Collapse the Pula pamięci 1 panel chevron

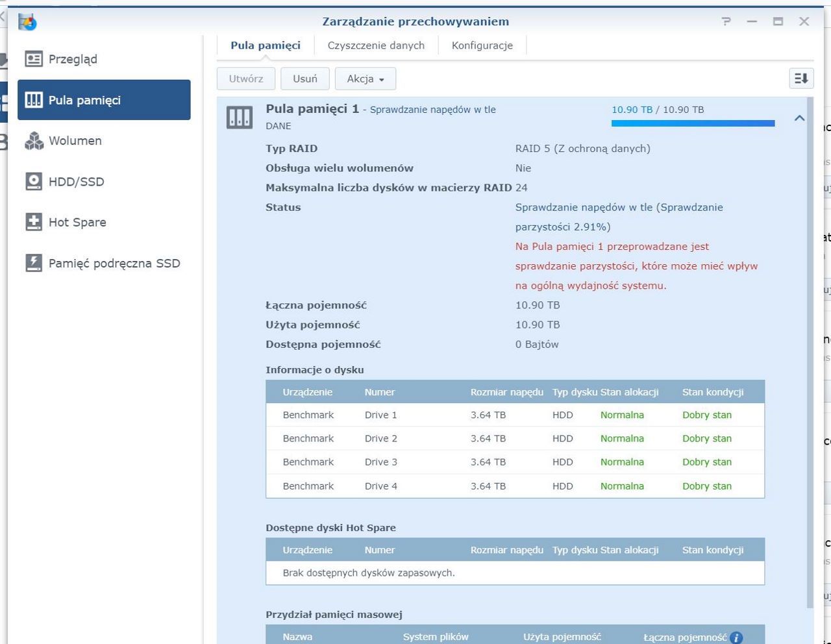(799, 118)
